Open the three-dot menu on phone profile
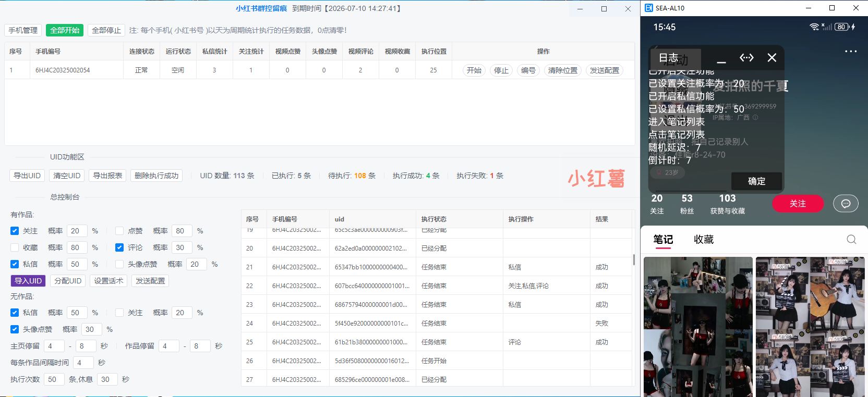The width and height of the screenshot is (868, 397). [851, 52]
